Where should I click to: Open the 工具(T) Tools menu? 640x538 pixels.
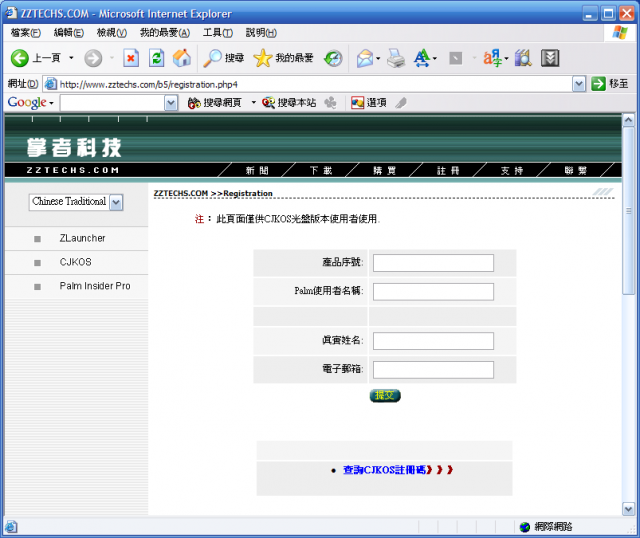tap(218, 33)
